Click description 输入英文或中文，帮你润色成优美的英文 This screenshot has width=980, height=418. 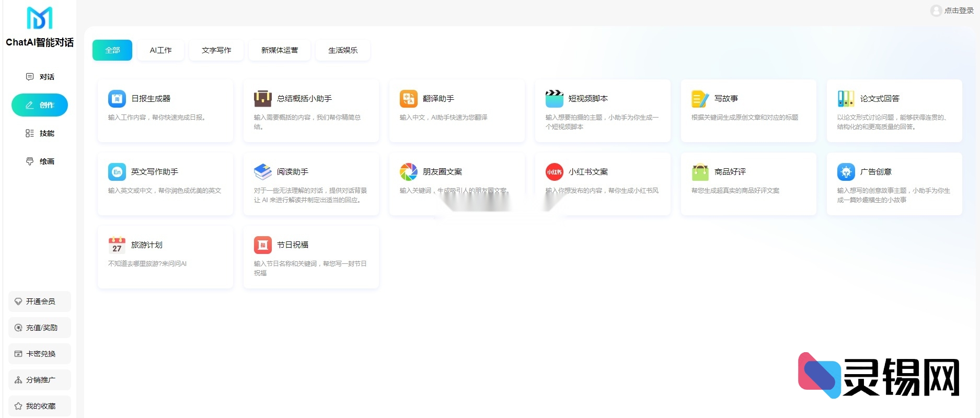pyautogui.click(x=165, y=191)
